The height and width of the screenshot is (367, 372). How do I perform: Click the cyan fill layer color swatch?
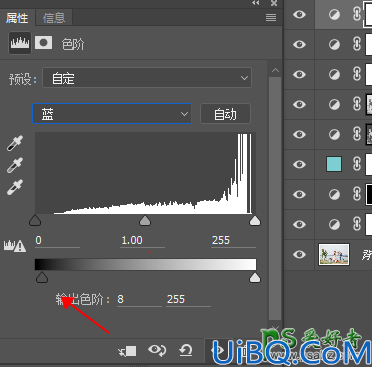click(x=334, y=164)
